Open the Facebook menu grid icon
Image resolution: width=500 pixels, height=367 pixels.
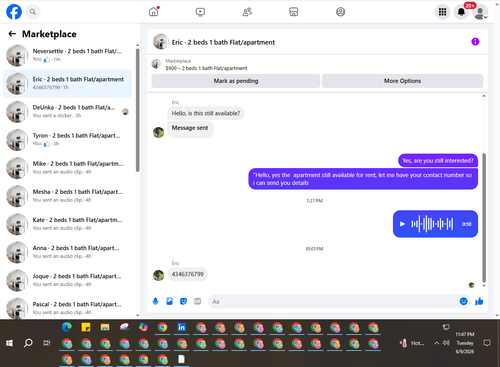tap(442, 12)
